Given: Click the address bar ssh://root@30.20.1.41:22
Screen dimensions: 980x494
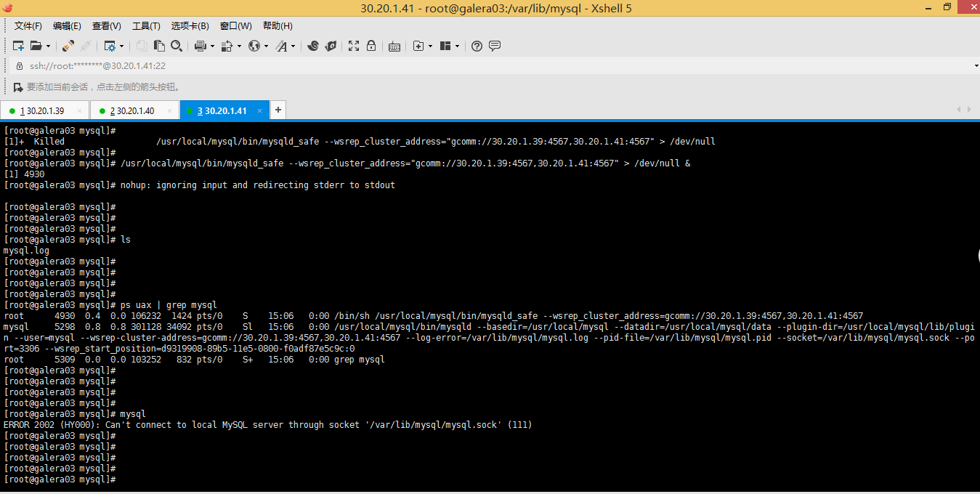Looking at the screenshot, I should [x=494, y=65].
